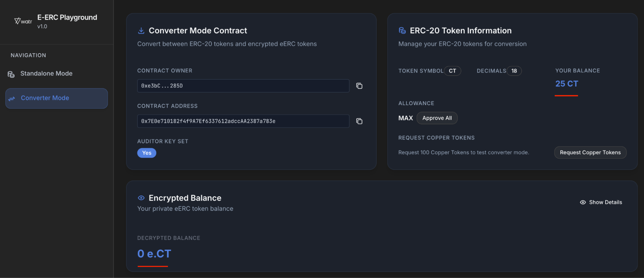Select the Converter Mode navigation item
This screenshot has height=278, width=644.
(57, 98)
